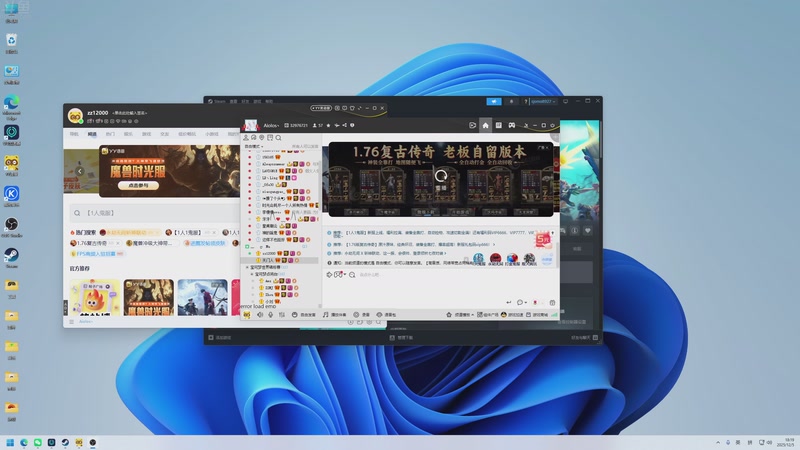Favorite the channel with the star icon
This screenshot has height=450, width=800.
click(x=328, y=125)
